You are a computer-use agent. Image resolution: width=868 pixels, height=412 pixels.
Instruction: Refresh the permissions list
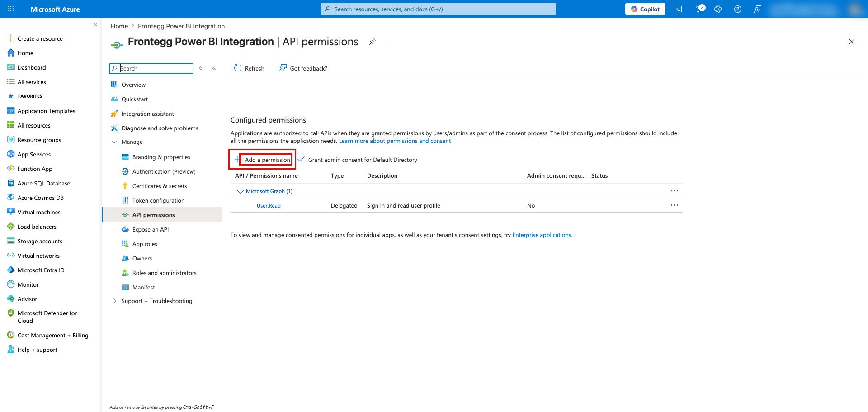coord(249,68)
